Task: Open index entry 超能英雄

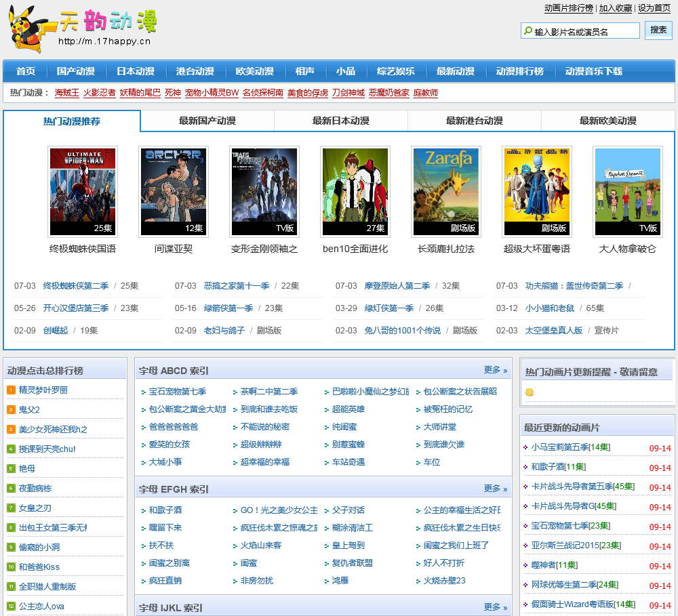Action: (x=348, y=409)
